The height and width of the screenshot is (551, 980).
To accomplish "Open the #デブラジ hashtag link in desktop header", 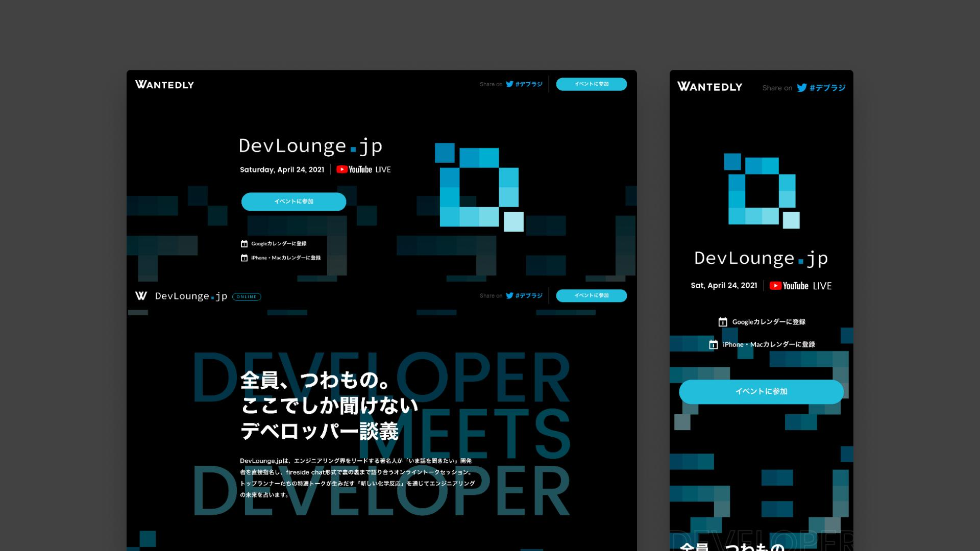I will pyautogui.click(x=529, y=84).
